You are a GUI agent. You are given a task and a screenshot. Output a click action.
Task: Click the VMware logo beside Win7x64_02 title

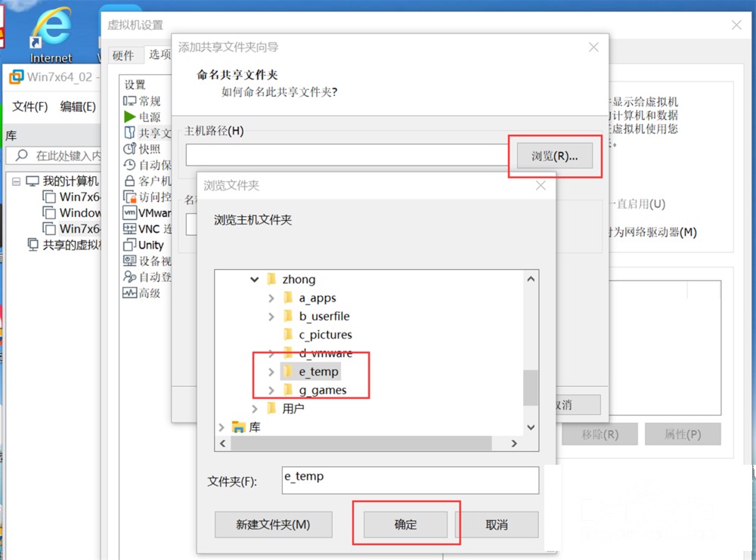pyautogui.click(x=16, y=76)
